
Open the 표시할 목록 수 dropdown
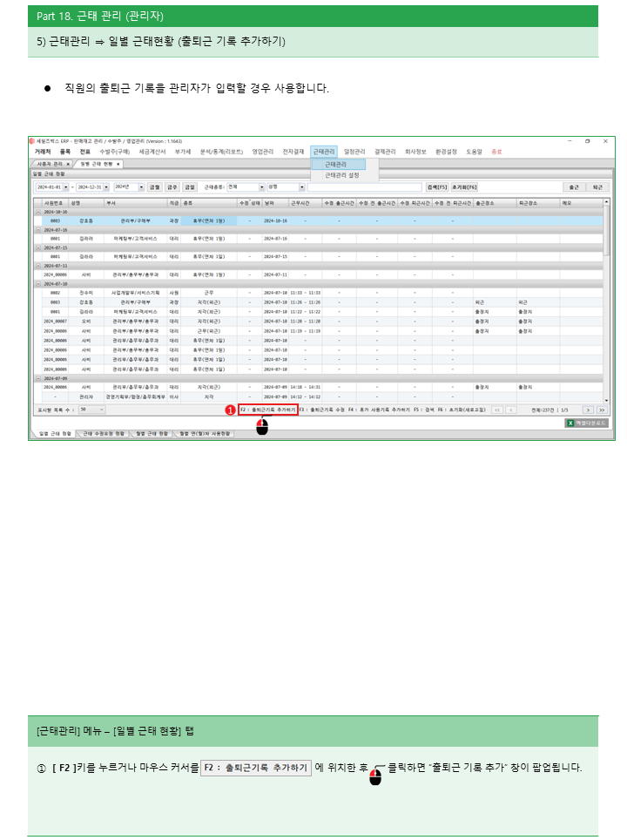(x=102, y=410)
